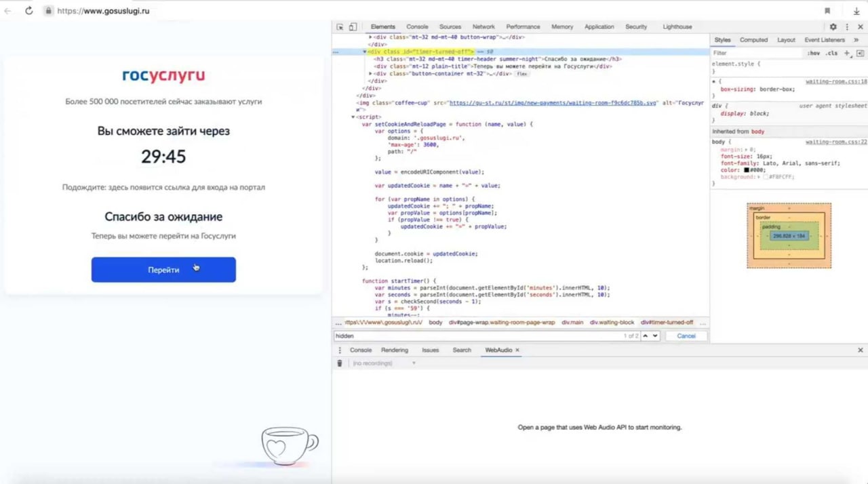Click the flex badge on button-container
868x484 pixels.
521,73
